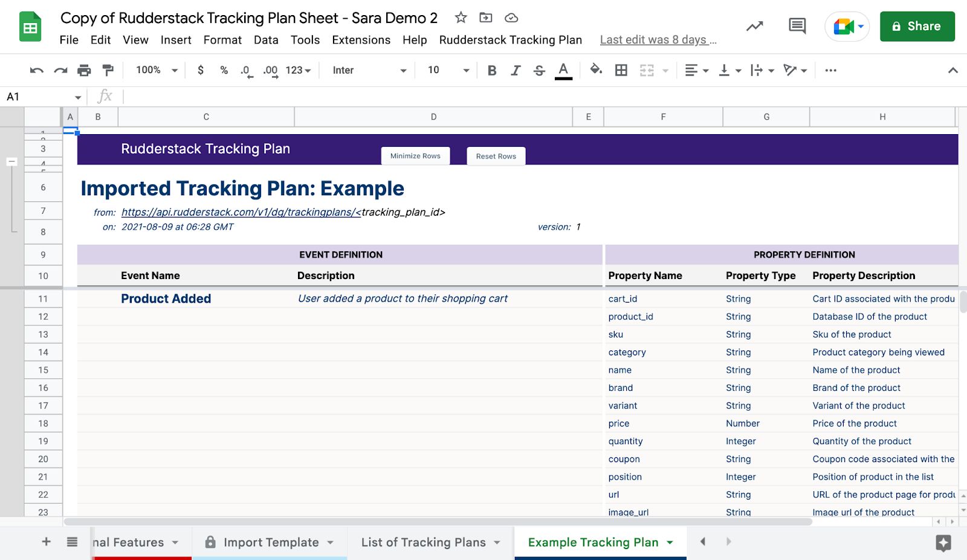This screenshot has height=560, width=967.
Task: Switch to List of Tracking Plans tab
Action: (431, 542)
